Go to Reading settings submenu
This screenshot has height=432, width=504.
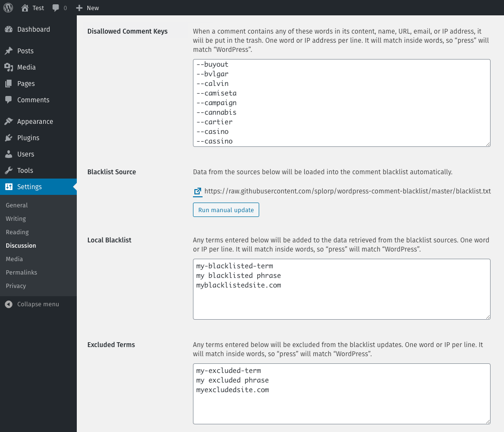point(17,232)
